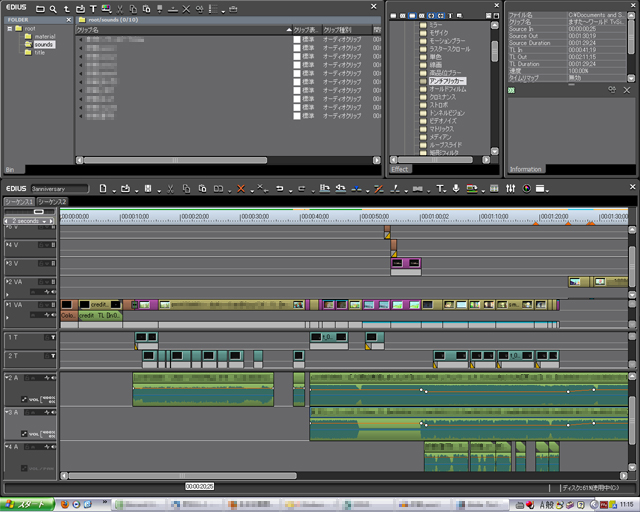640x512 pixels.
Task: Expand the 1 VA track panel
Action: click(x=8, y=304)
